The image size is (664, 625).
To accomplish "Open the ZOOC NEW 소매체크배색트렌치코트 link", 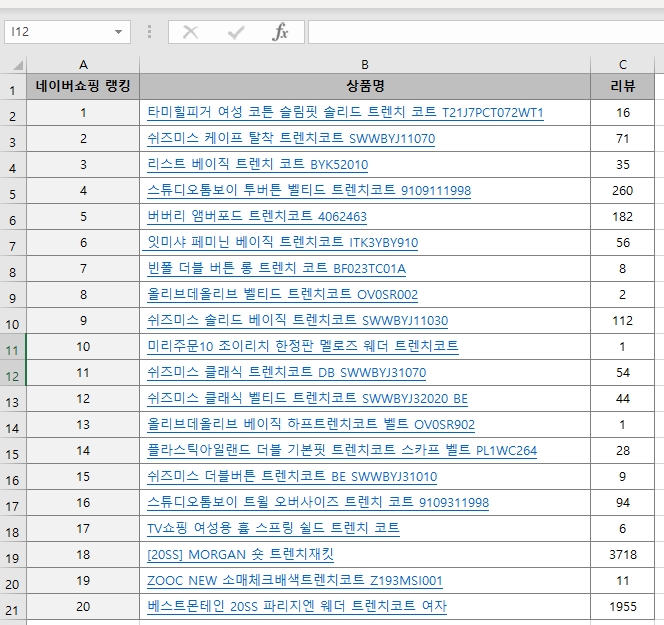I will click(x=295, y=581).
